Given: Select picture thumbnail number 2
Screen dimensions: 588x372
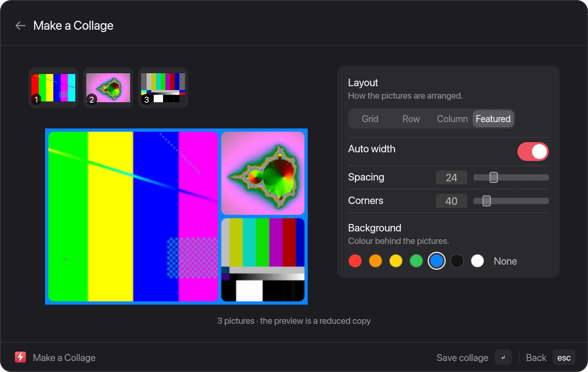Looking at the screenshot, I should click(108, 88).
